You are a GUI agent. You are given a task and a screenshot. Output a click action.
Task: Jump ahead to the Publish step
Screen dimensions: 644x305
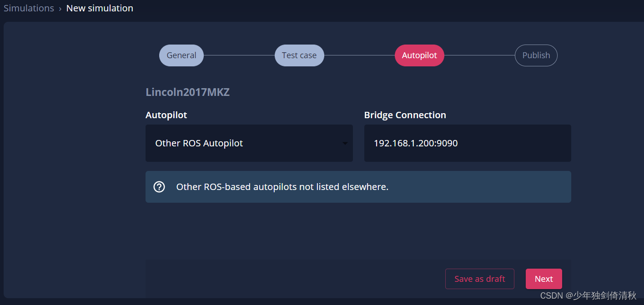coord(536,55)
